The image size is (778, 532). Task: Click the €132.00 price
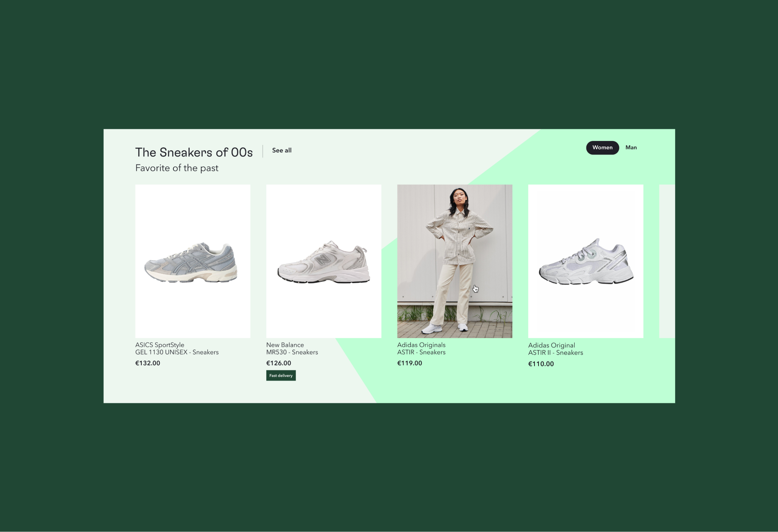[147, 363]
